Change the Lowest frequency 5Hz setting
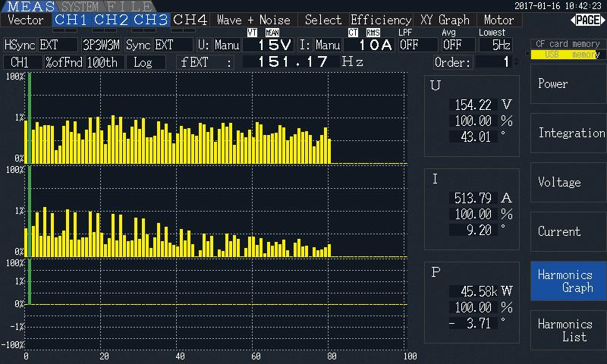 [496, 45]
